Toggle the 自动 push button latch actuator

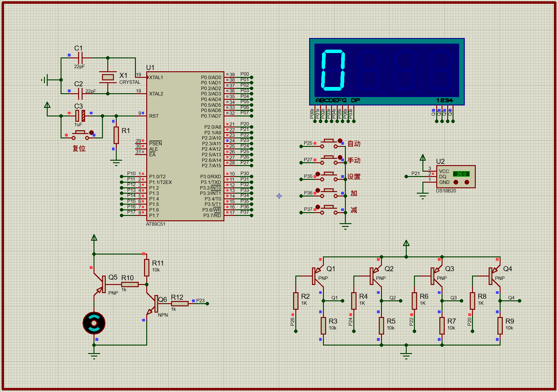[x=340, y=141]
